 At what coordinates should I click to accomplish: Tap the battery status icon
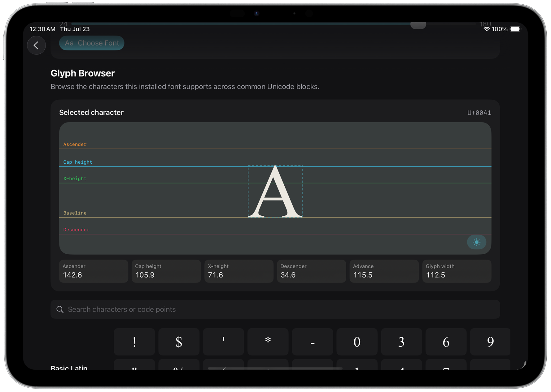(x=516, y=29)
